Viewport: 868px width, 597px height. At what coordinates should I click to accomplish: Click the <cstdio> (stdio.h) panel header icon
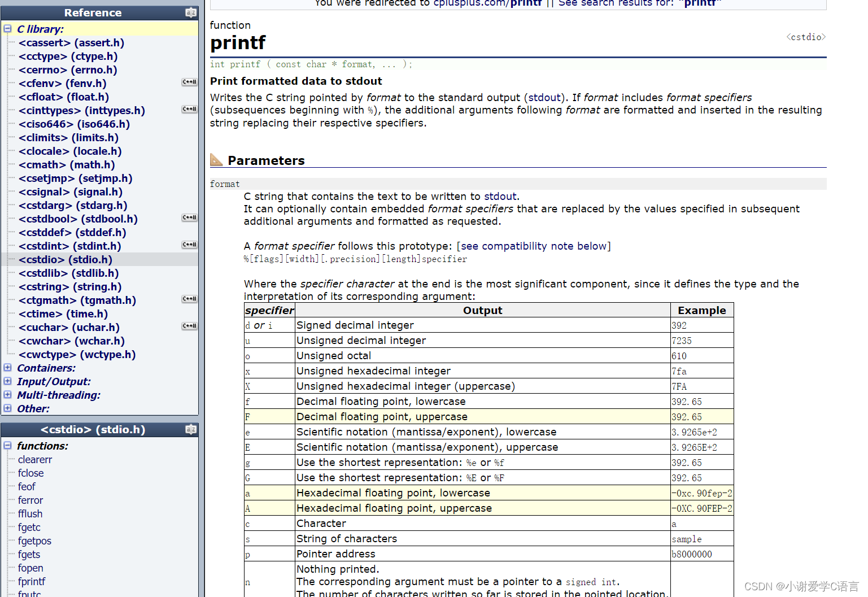tap(191, 430)
